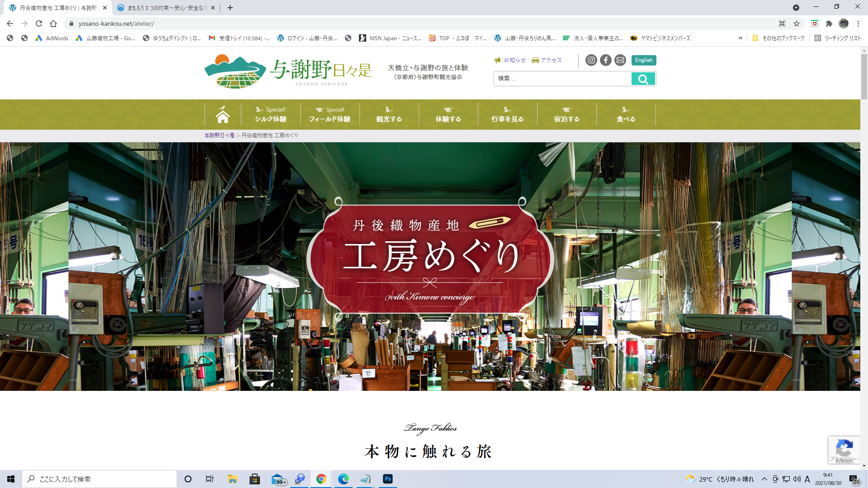Click the teal search magnifier button
The image size is (868, 488).
(643, 79)
